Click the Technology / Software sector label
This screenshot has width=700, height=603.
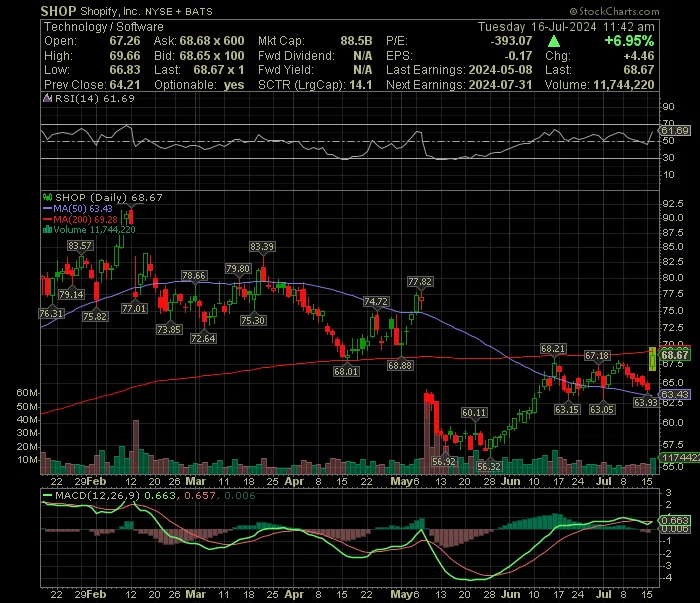104,27
